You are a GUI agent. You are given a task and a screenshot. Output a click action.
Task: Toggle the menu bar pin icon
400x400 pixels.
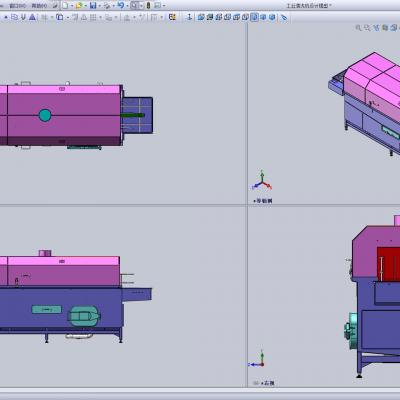pyautogui.click(x=54, y=6)
